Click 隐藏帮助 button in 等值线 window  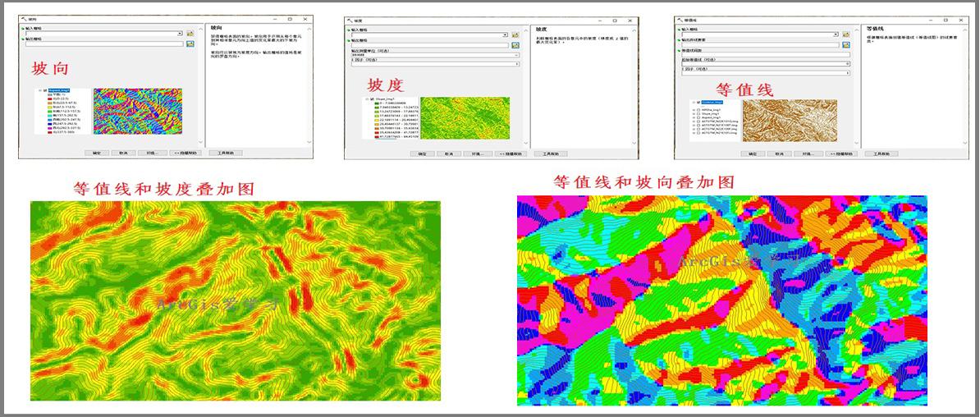point(841,154)
